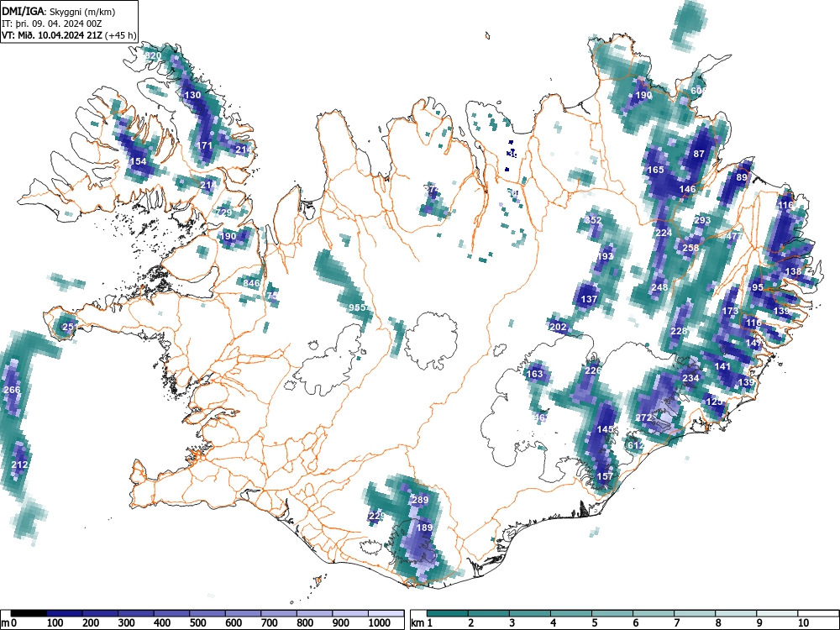Click the visibility value '224' on the map
The width and height of the screenshot is (840, 630).
(664, 233)
